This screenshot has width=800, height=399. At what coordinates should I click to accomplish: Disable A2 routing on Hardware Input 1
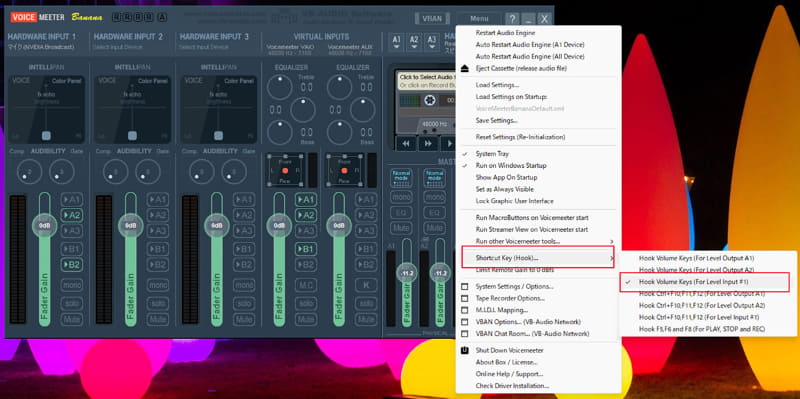pos(72,215)
